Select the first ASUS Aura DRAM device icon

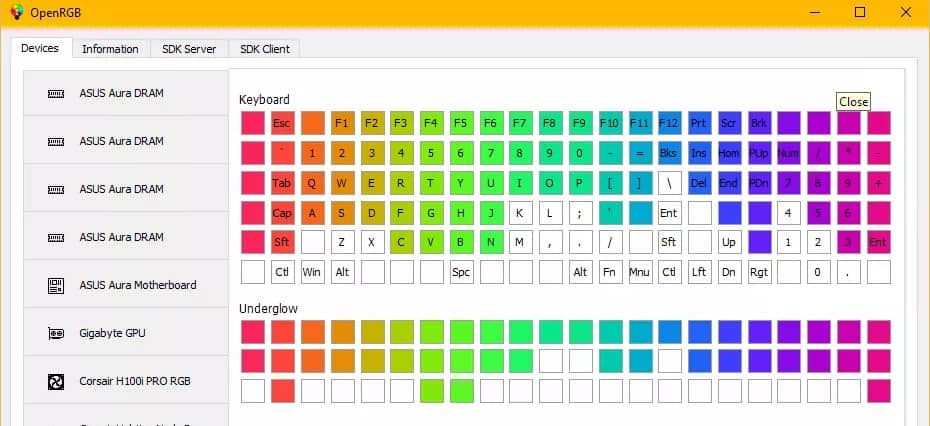(56, 94)
